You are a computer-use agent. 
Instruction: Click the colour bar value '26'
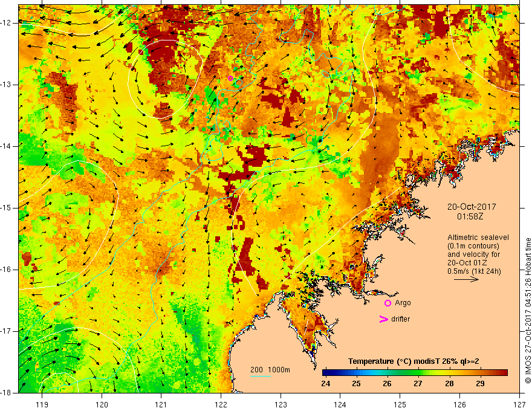tap(387, 384)
